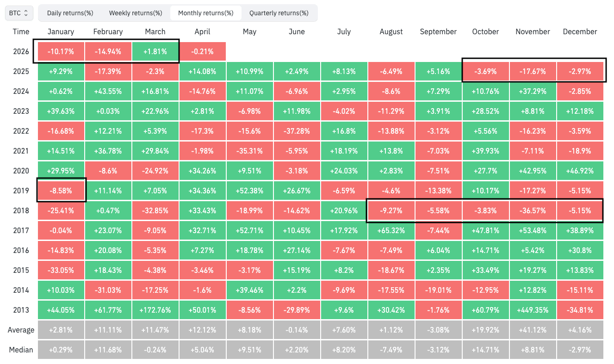Click the 2021 May -35.31% cell
Screen dimensions: 614x364
click(x=249, y=151)
